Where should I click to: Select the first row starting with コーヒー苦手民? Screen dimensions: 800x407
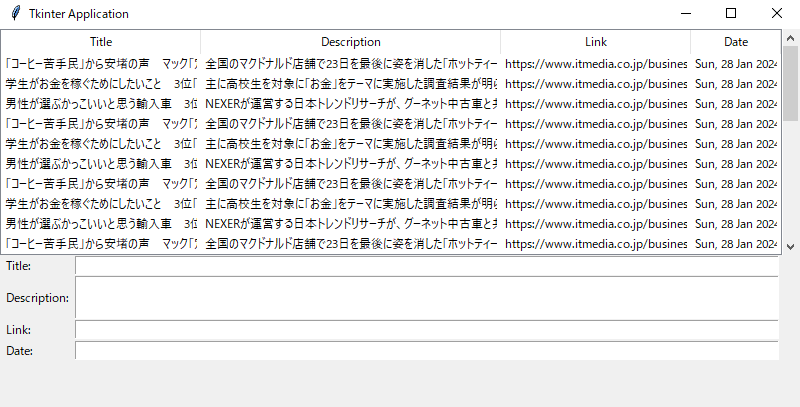100,63
